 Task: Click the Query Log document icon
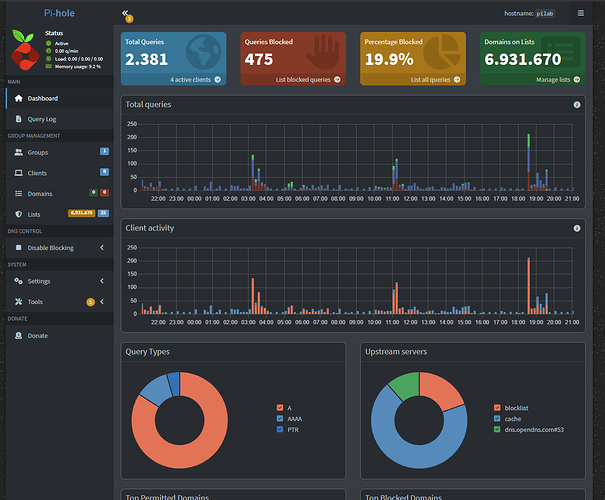19,119
